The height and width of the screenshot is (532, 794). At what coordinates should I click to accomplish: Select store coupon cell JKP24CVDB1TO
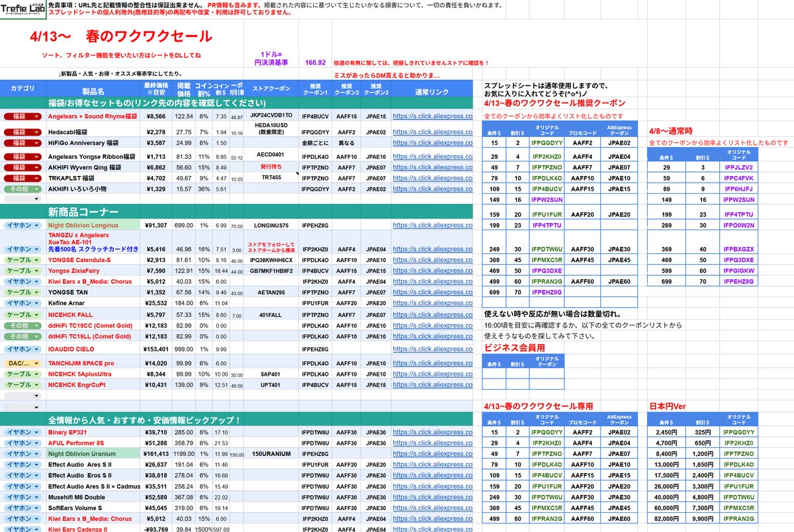tap(271, 116)
